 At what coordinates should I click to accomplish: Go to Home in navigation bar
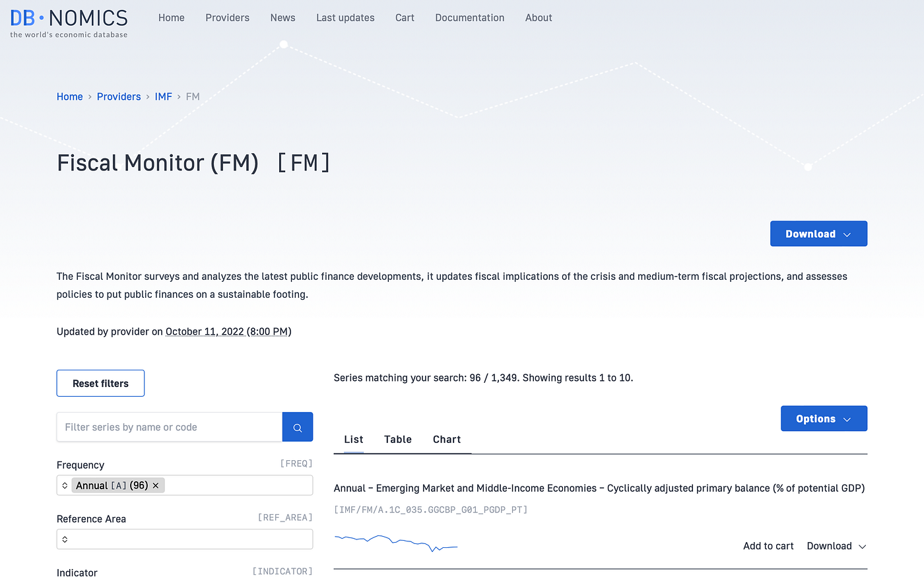[172, 18]
